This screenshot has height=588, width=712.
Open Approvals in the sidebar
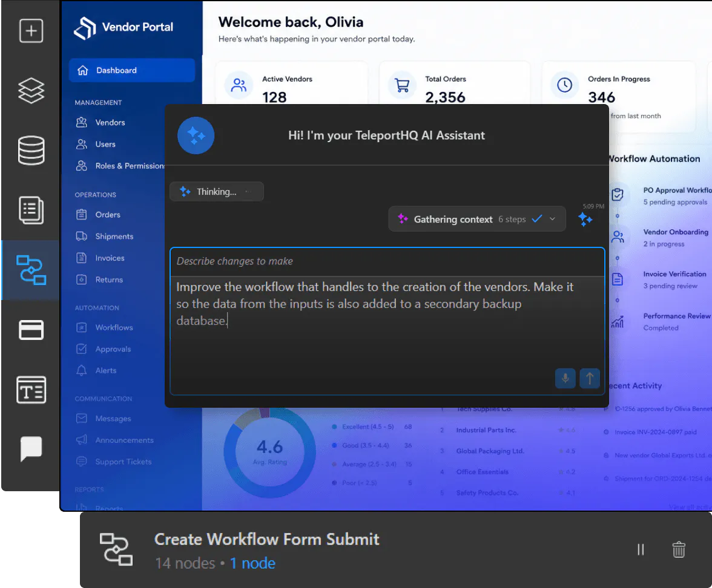coord(113,350)
